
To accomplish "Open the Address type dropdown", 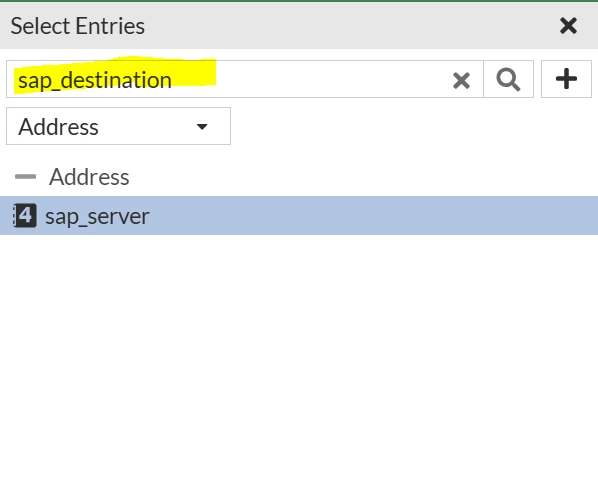I will pos(118,126).
